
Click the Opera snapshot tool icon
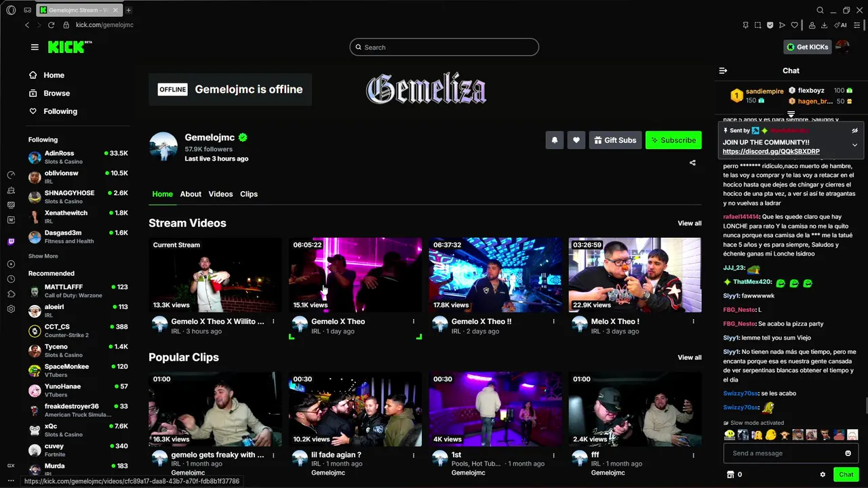pyautogui.click(x=757, y=25)
